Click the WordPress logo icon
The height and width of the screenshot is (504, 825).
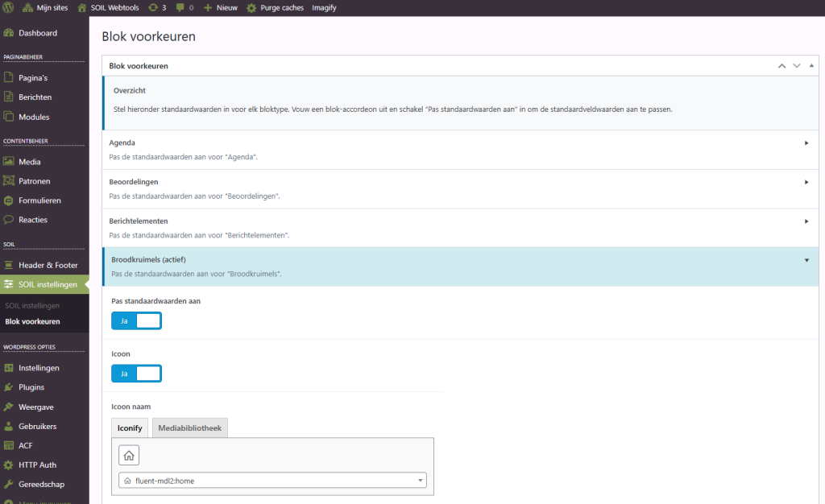click(x=10, y=7)
